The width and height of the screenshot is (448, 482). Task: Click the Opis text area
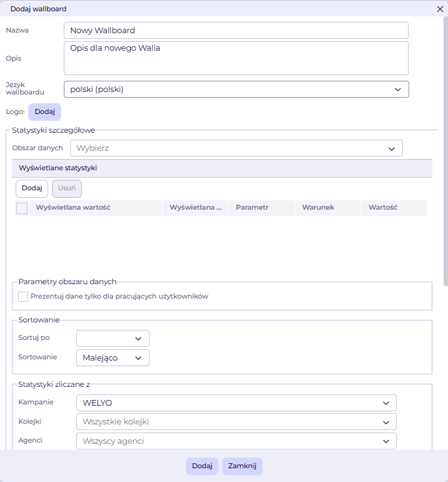(x=236, y=58)
